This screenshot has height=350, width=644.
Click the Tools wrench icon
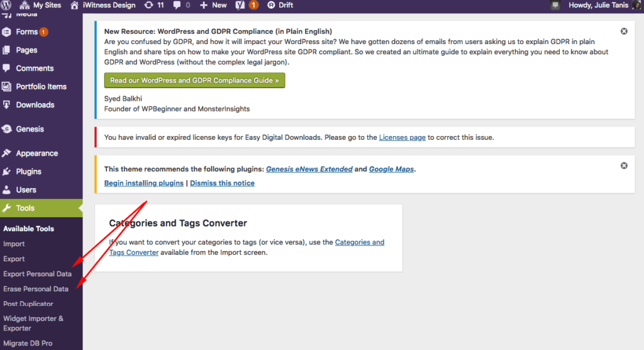(6, 208)
